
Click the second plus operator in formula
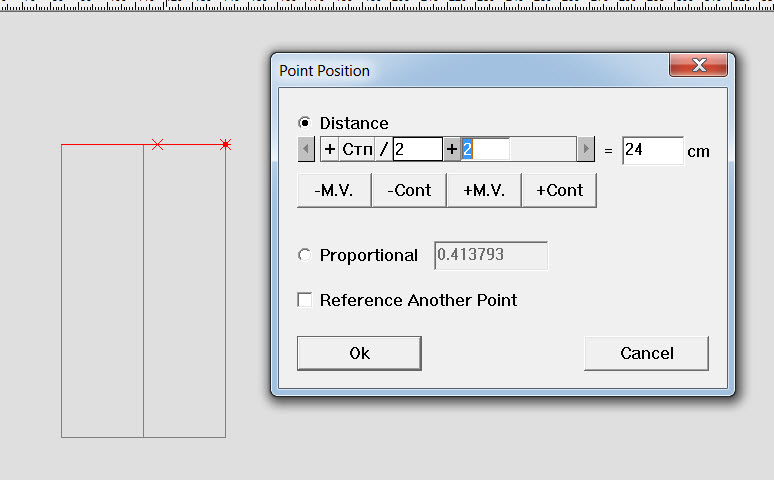pyautogui.click(x=452, y=150)
